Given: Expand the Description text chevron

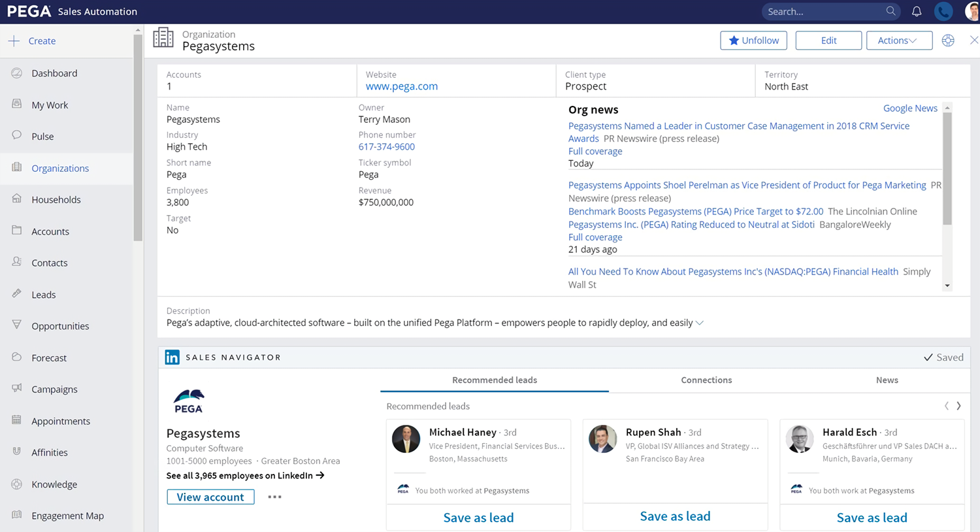Looking at the screenshot, I should click(x=700, y=323).
